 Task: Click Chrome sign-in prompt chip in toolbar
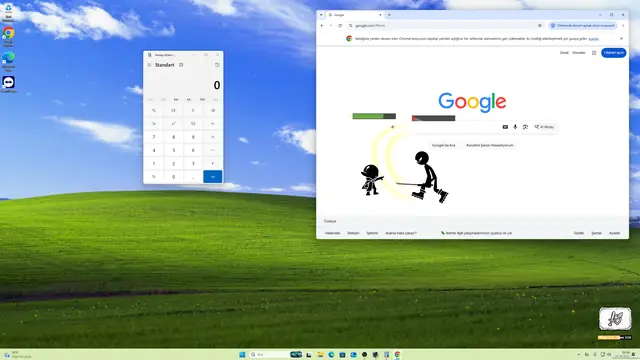tap(583, 25)
